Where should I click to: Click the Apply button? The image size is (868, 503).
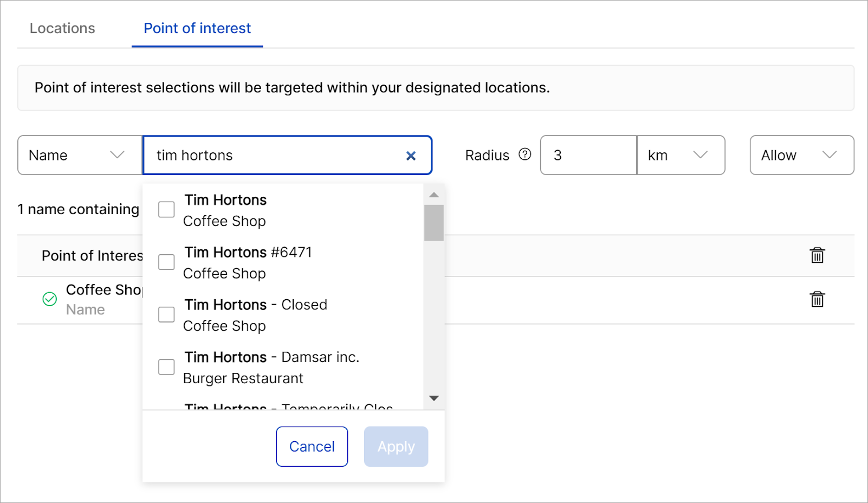(x=396, y=447)
